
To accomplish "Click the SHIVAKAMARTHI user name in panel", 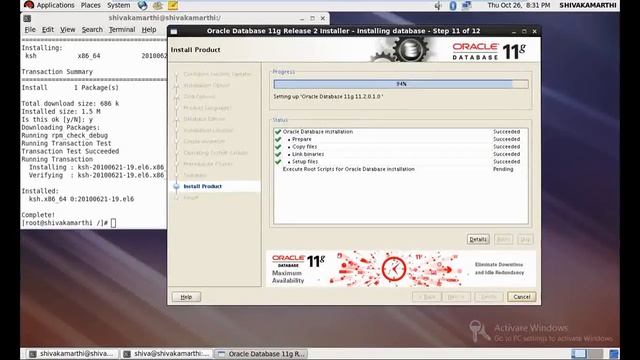I will tap(588, 5).
